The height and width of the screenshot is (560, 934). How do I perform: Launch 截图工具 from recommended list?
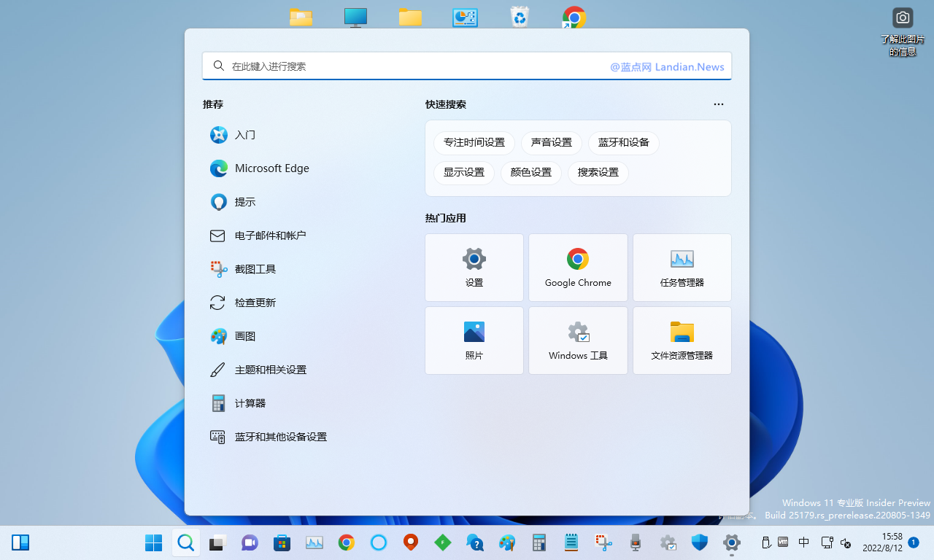[x=306, y=269]
